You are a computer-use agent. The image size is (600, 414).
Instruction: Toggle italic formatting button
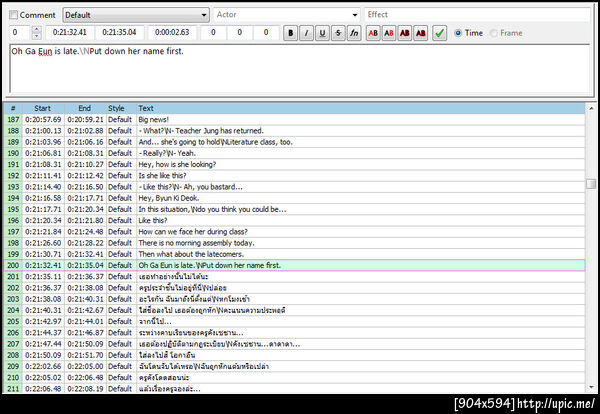pyautogui.click(x=307, y=33)
